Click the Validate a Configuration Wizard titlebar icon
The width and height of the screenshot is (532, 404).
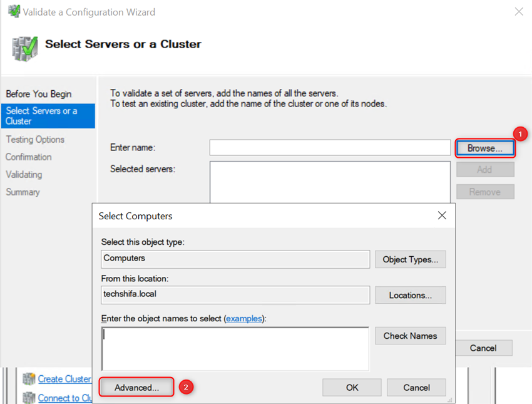pos(15,11)
